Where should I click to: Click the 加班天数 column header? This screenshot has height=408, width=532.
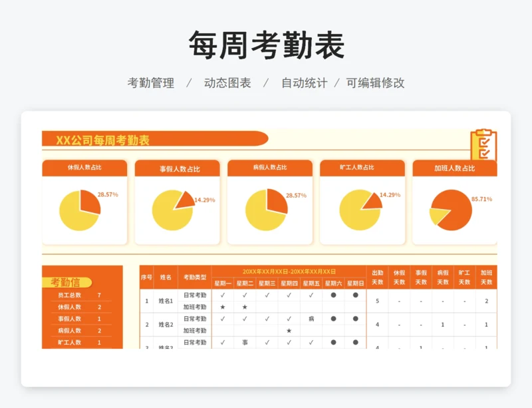pos(486,277)
